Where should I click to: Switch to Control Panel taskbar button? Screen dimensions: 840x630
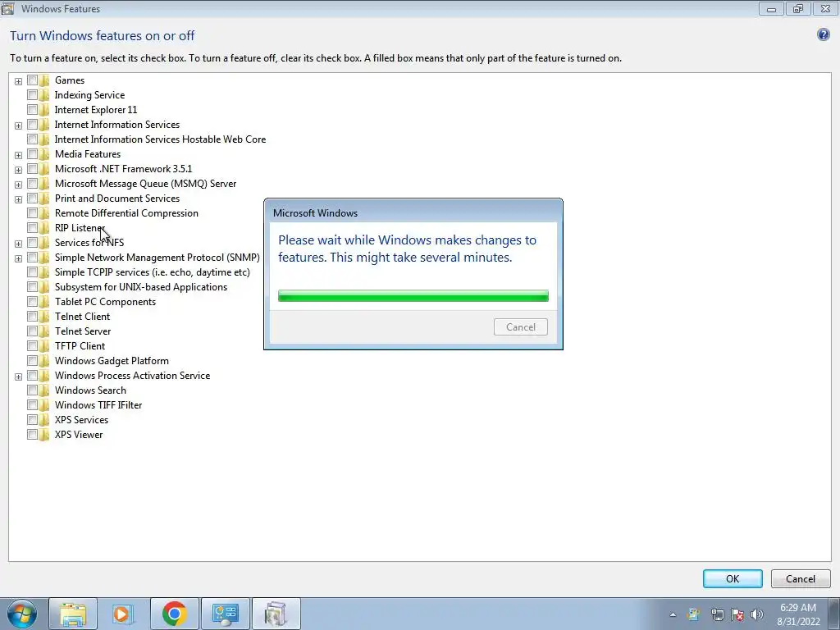(225, 614)
